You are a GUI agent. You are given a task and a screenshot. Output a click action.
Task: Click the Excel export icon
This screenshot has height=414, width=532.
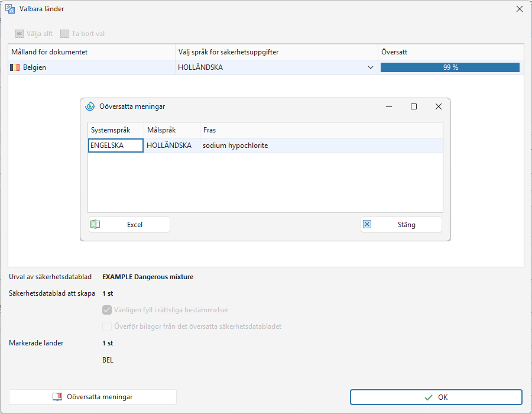(95, 224)
